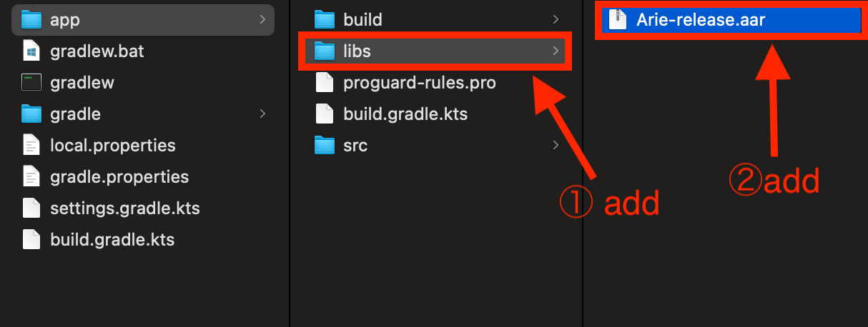This screenshot has width=868, height=327.
Task: Click the gradlew terminal executable icon
Action: 32,82
